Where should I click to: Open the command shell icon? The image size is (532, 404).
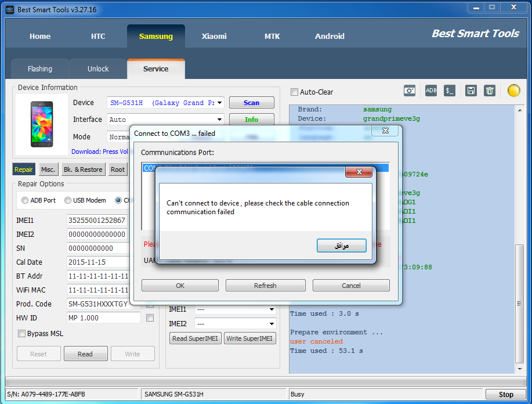click(450, 91)
